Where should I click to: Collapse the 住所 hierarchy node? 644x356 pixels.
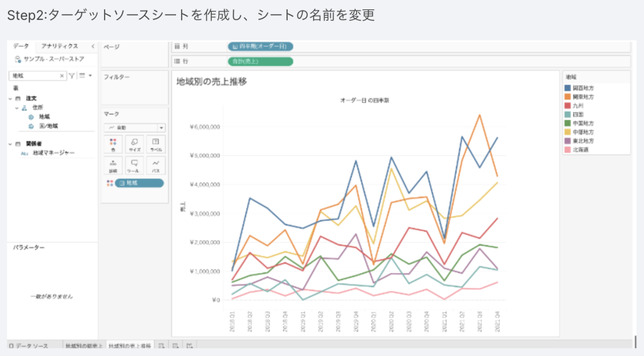click(16, 107)
